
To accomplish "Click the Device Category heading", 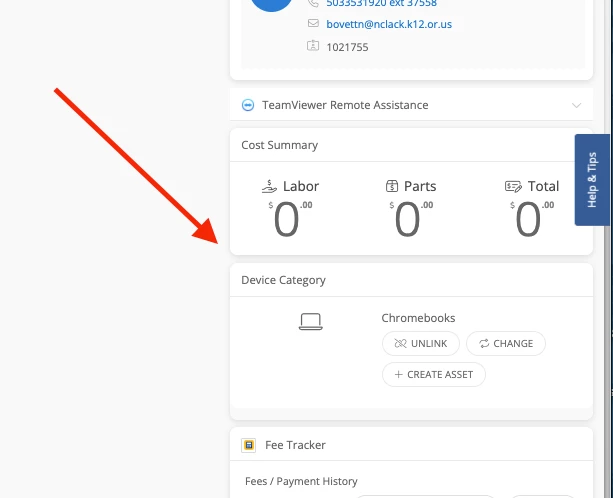I will click(x=283, y=280).
